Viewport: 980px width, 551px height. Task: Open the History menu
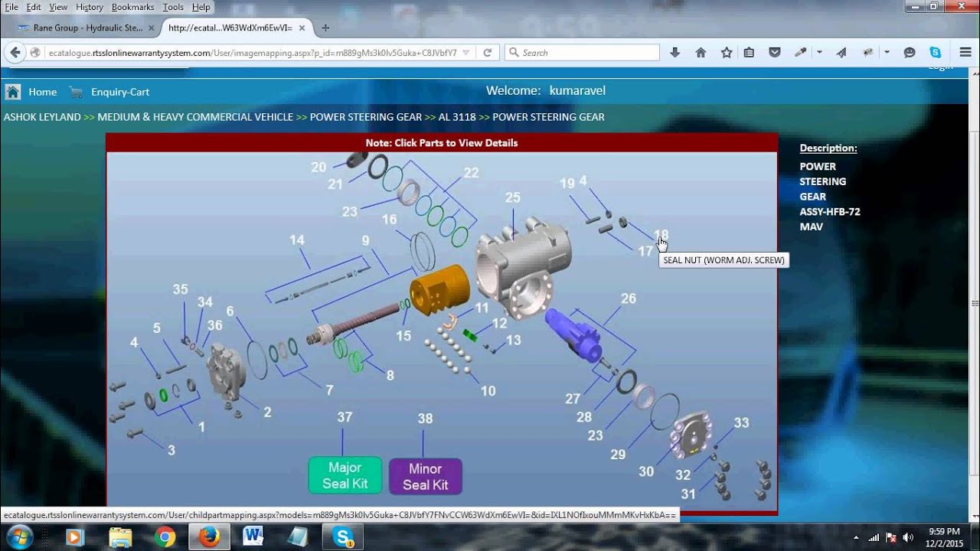pos(90,7)
